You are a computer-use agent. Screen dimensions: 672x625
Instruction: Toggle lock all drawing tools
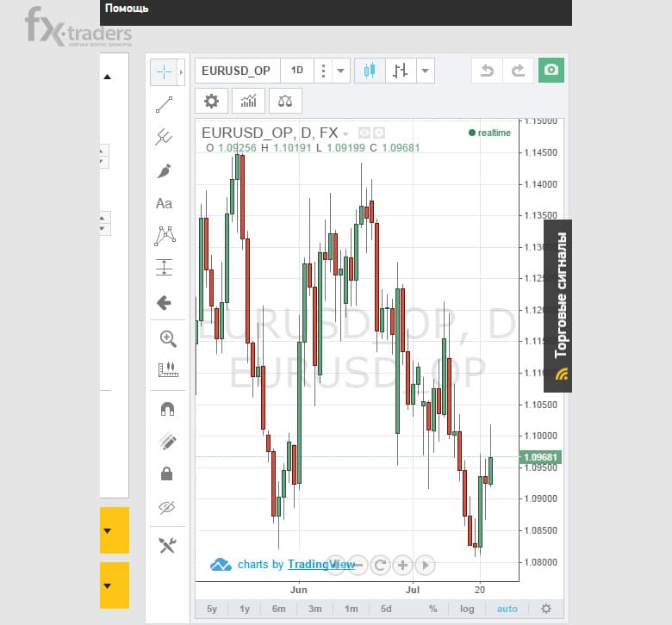pyautogui.click(x=167, y=473)
